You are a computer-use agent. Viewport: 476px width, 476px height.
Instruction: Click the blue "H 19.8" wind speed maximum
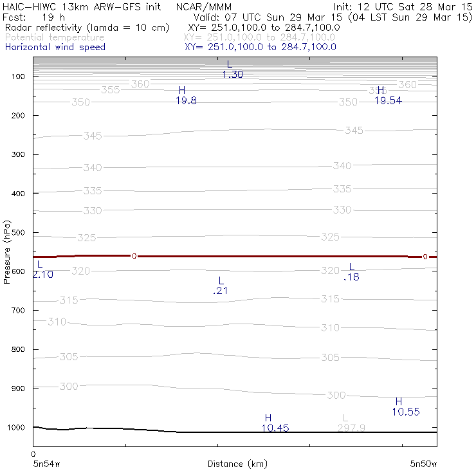tap(186, 95)
